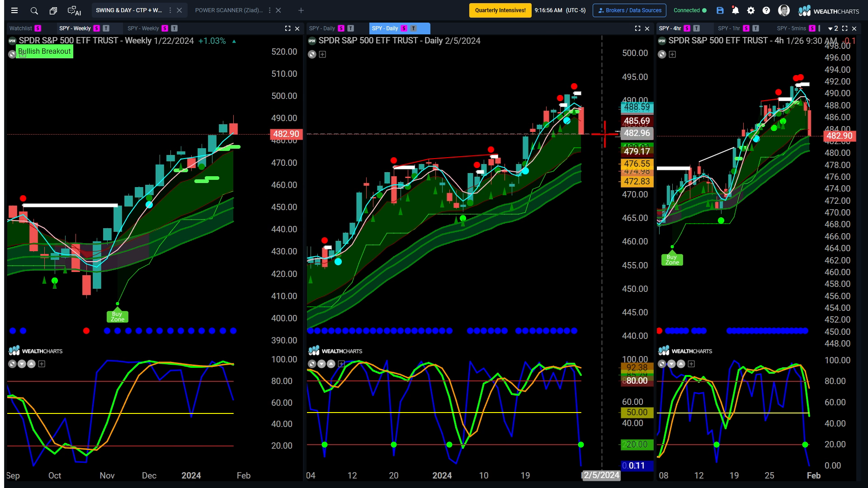The height and width of the screenshot is (488, 868).
Task: Click the 476.55 orange price label
Action: click(x=637, y=164)
